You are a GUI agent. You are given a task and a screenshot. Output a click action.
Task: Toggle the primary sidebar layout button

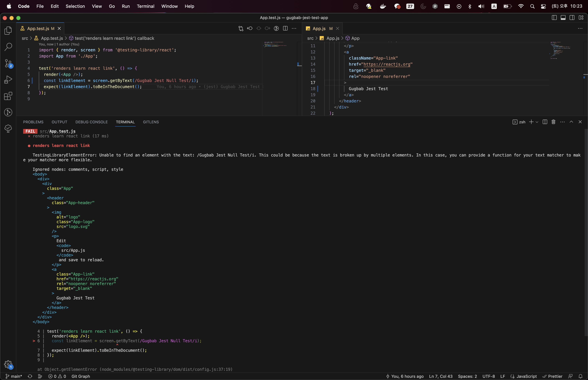554,18
